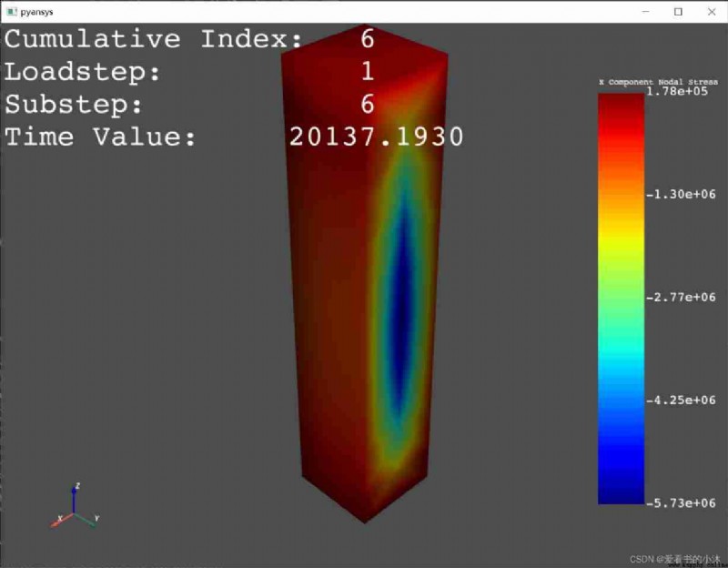Click the scalar bar label -2.77e+06

coord(681,298)
